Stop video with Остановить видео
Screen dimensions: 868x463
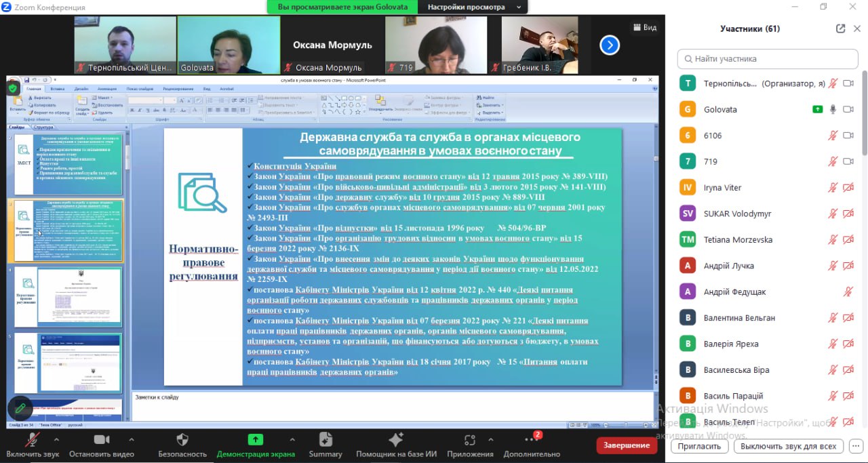102,446
